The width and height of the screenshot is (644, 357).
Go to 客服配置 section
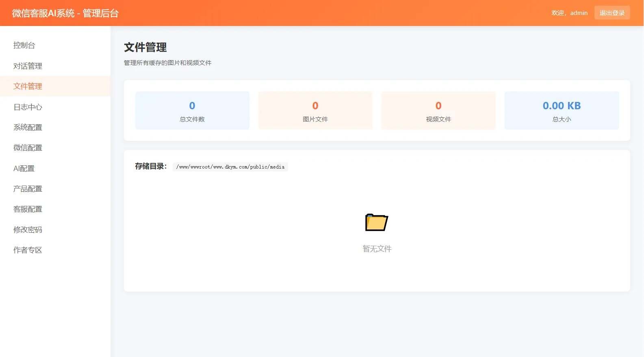click(28, 209)
